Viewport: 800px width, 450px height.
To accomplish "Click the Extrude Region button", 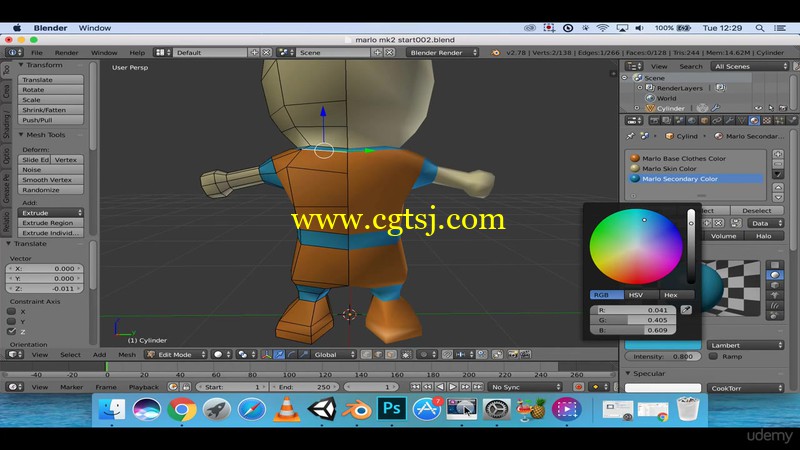I will coord(51,223).
